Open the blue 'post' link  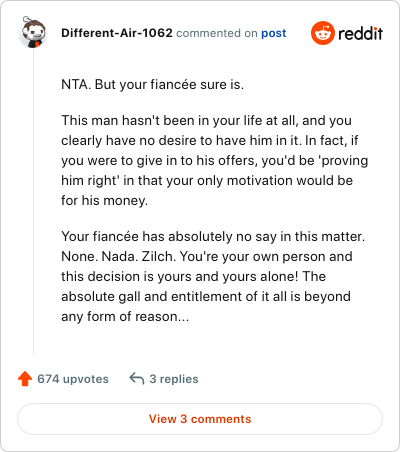pos(274,33)
